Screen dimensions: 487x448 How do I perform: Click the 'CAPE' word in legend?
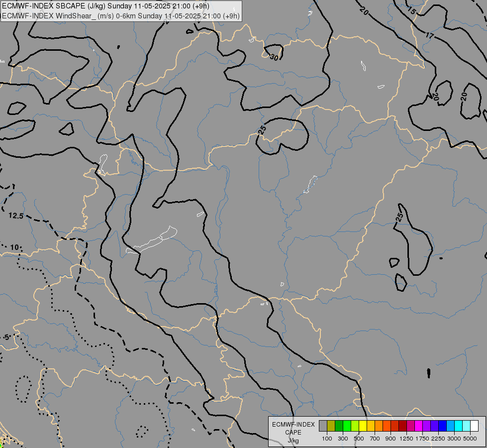tap(293, 433)
